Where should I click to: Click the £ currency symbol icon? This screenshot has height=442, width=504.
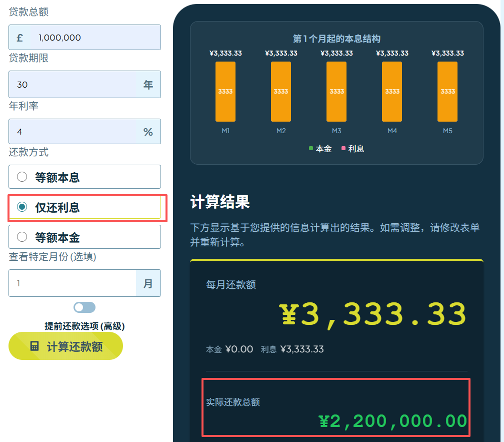click(19, 37)
